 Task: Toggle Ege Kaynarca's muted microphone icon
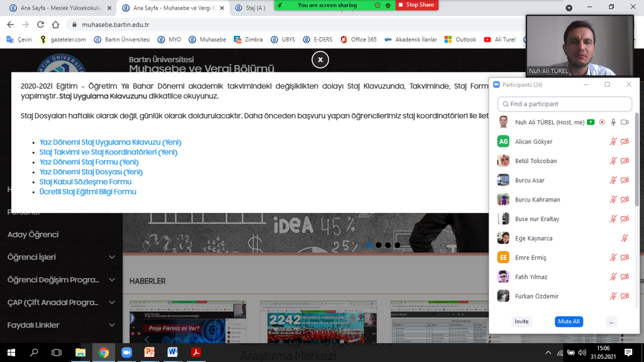pos(625,238)
